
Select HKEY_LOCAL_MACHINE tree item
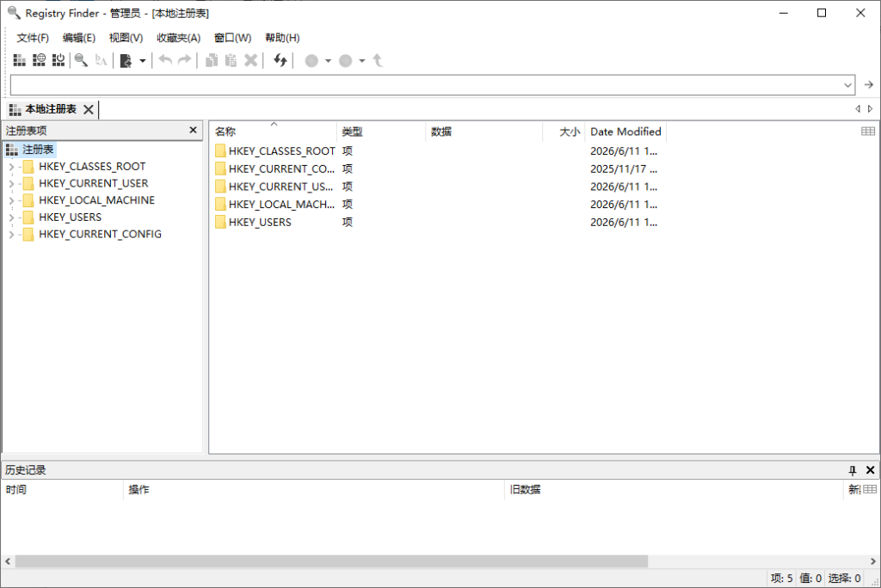(96, 200)
